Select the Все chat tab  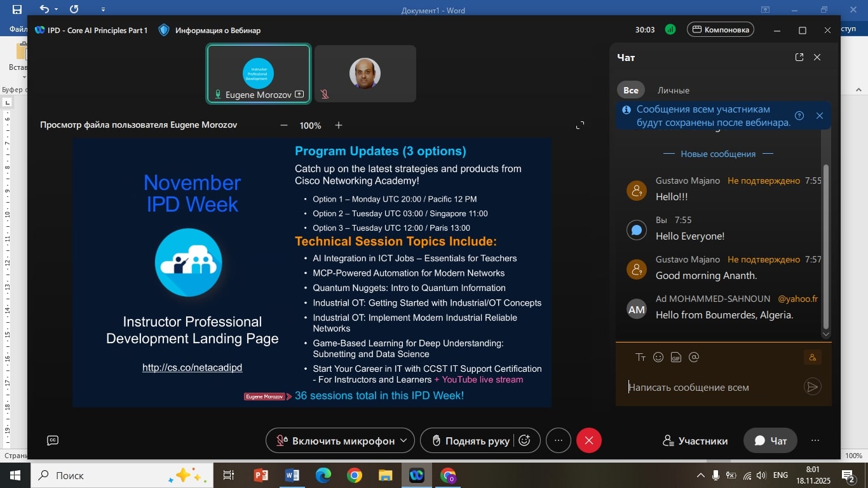[x=630, y=90]
